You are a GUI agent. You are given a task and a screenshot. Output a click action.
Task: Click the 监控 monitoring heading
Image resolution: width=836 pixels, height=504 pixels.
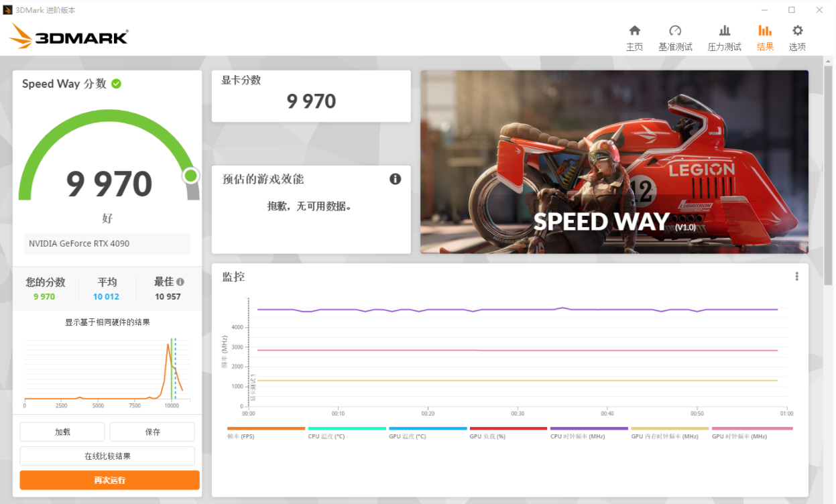point(233,276)
